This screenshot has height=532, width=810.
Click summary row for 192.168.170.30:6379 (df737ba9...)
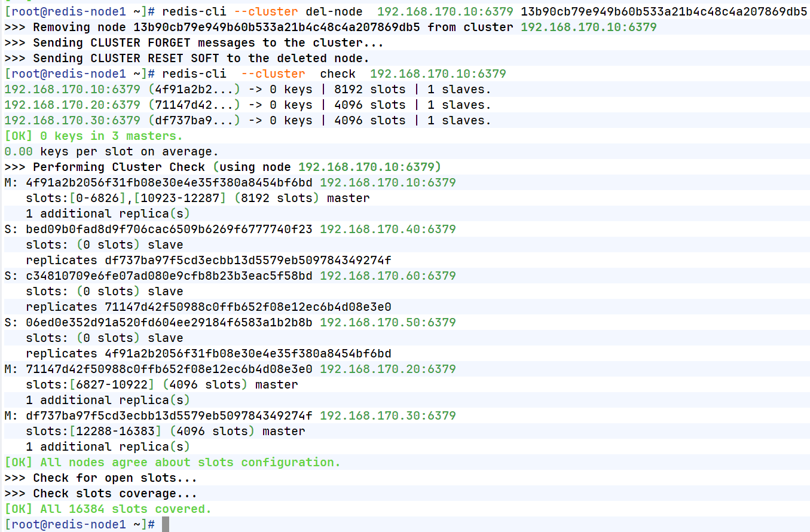(x=247, y=120)
